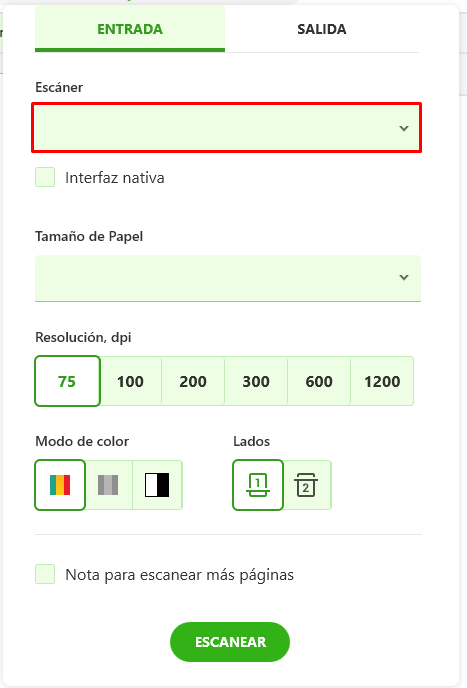Click the Tamaño de Papel chevron arrow
The image size is (467, 688).
[404, 277]
